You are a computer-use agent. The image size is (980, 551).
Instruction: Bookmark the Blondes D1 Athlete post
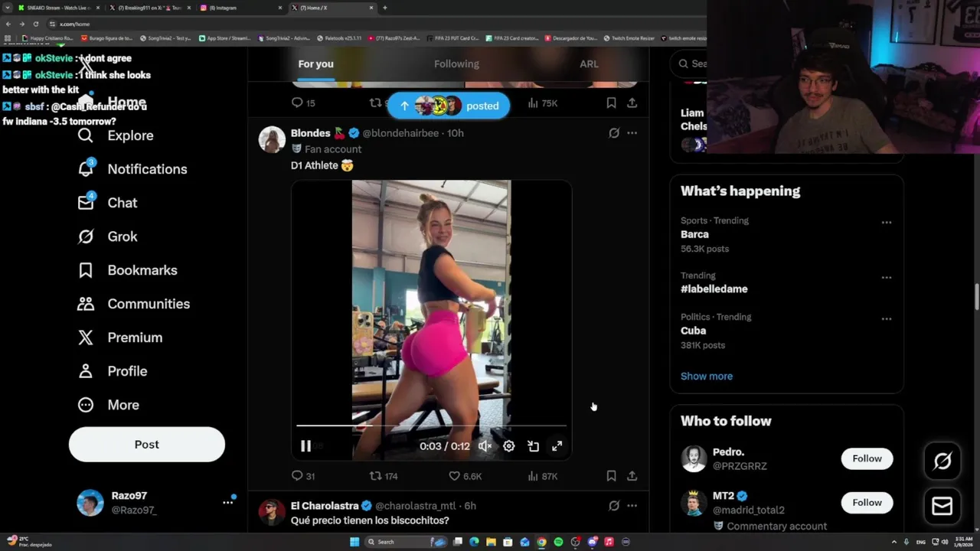coord(611,476)
